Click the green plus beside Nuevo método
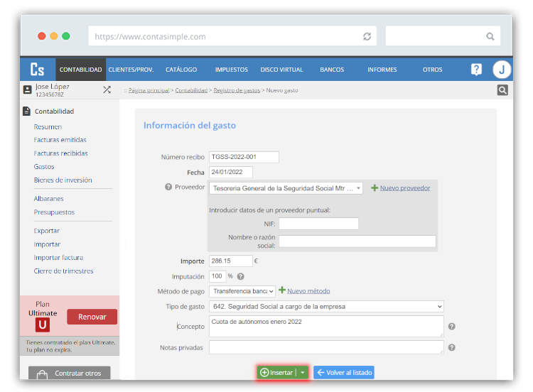Viewport: 533px width, 392px height. click(282, 290)
